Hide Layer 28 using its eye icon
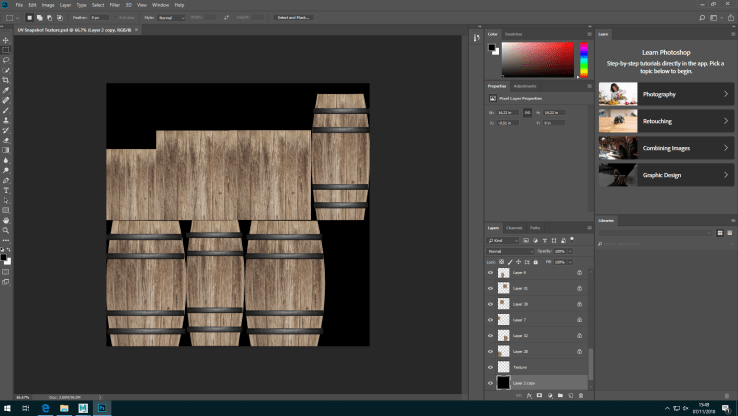Screen dimensions: 738x416 coord(490,352)
